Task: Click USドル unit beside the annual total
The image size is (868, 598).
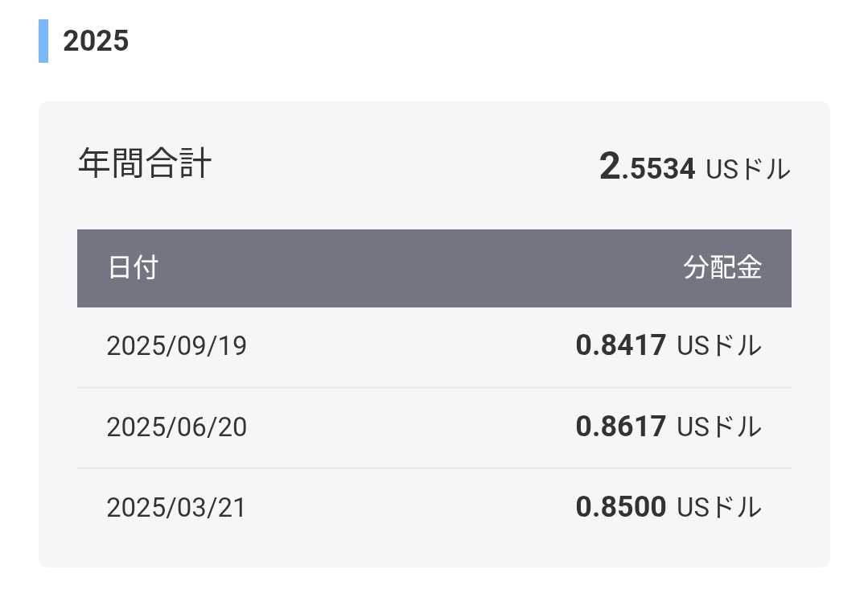Action: [x=748, y=170]
